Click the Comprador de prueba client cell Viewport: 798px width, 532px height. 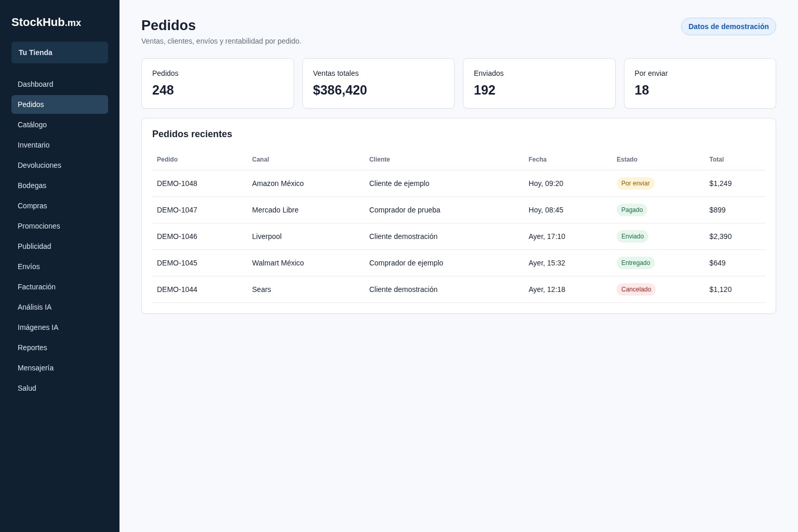click(405, 210)
